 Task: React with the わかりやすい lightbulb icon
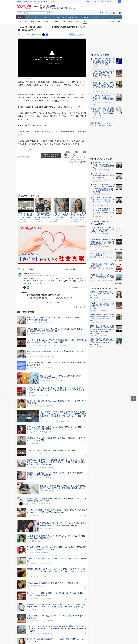coord(74,154)
